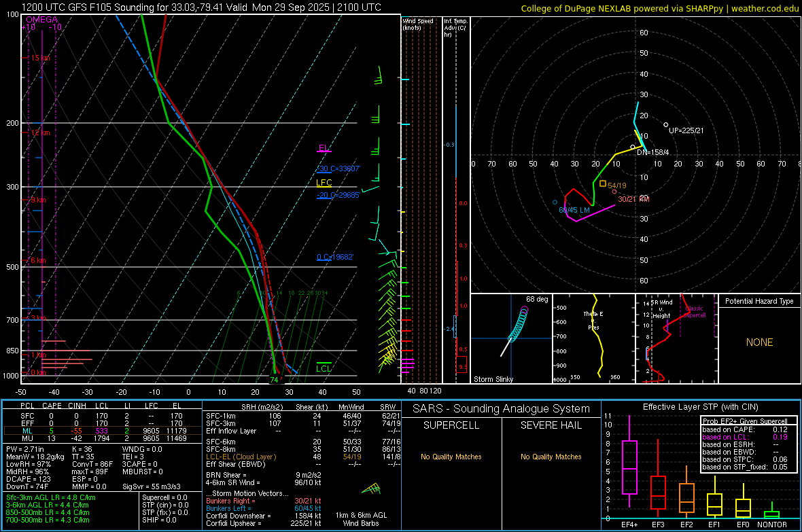
Task: Select the EFF parcel row
Action: click(103, 423)
